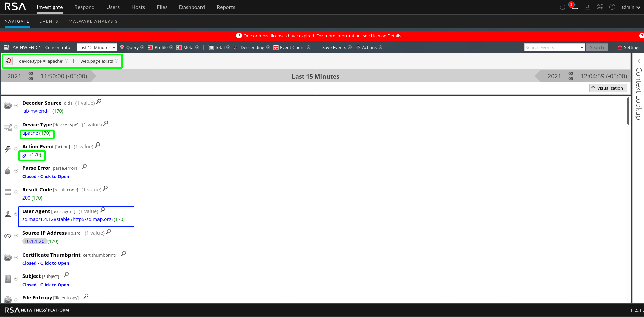Open the Settings gear in the toolbar
The width and height of the screenshot is (644, 317).
(629, 47)
